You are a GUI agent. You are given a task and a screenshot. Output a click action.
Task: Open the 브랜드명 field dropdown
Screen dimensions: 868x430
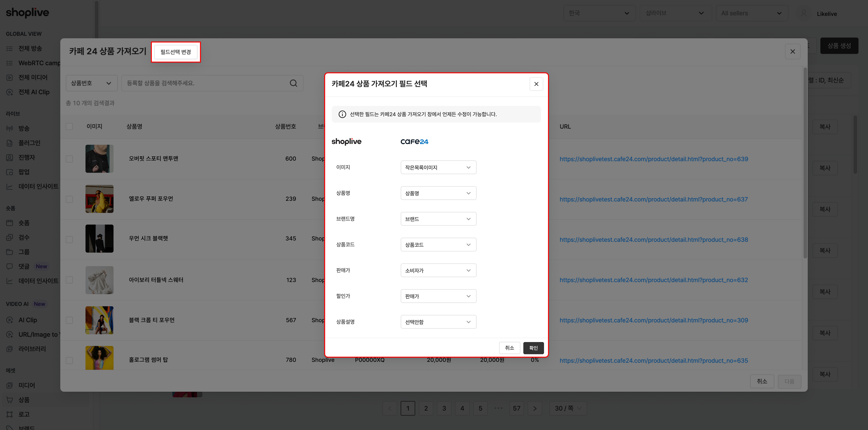(438, 219)
